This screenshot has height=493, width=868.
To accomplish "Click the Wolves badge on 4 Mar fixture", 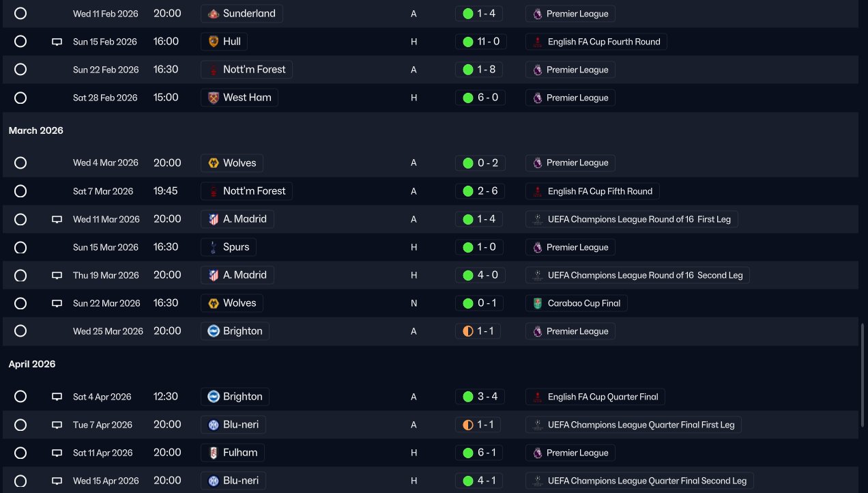I will coord(214,163).
